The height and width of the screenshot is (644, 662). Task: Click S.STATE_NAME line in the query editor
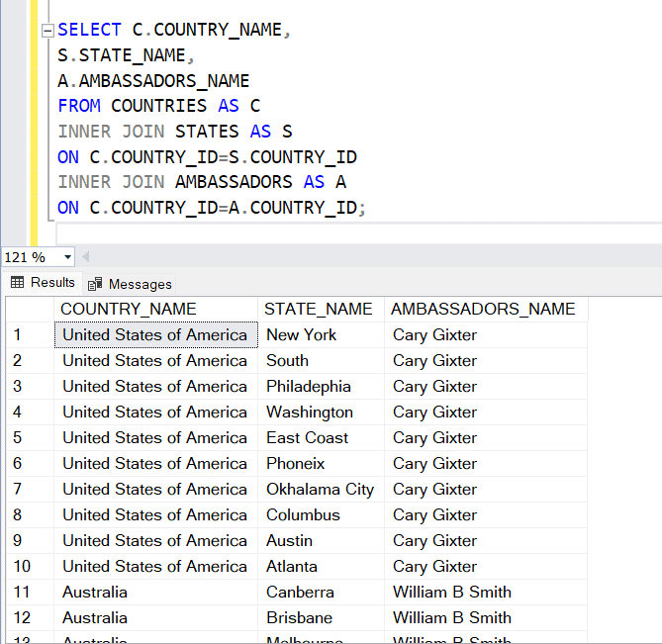[126, 55]
